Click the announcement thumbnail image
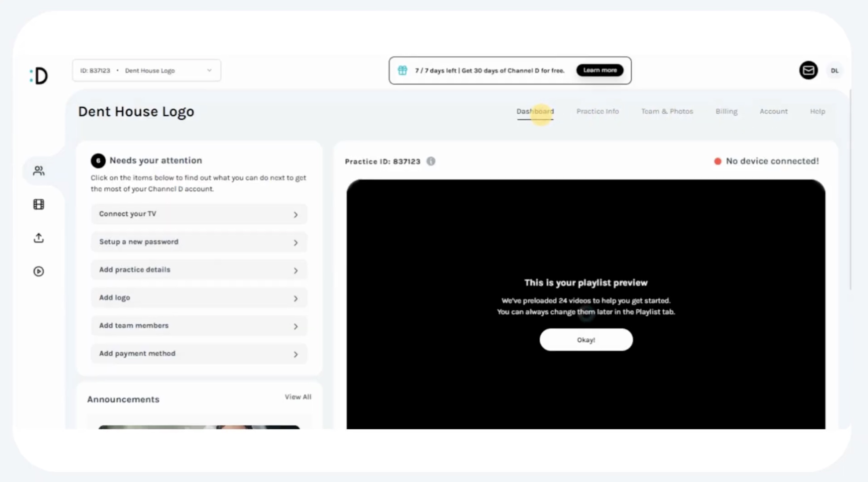 click(199, 427)
